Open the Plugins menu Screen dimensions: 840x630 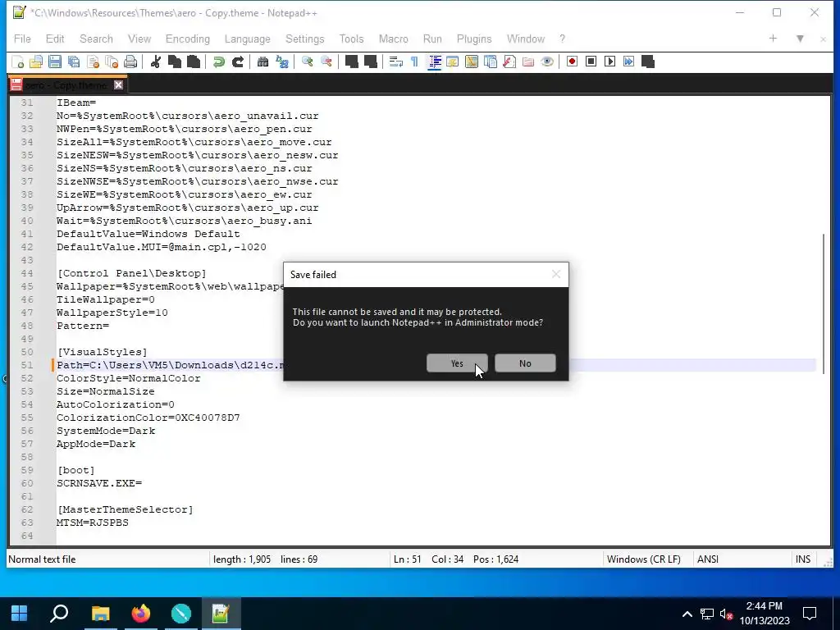click(474, 39)
